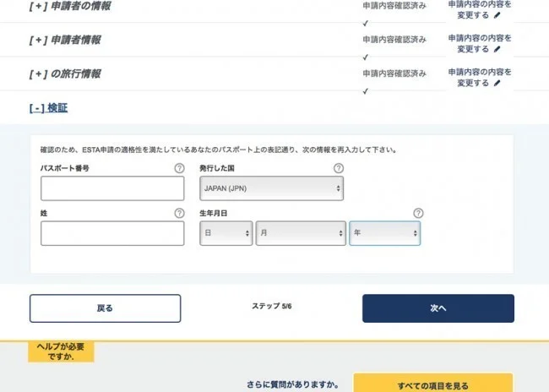Click 申請内容の内容を変更する link for 申請者情報

[480, 43]
